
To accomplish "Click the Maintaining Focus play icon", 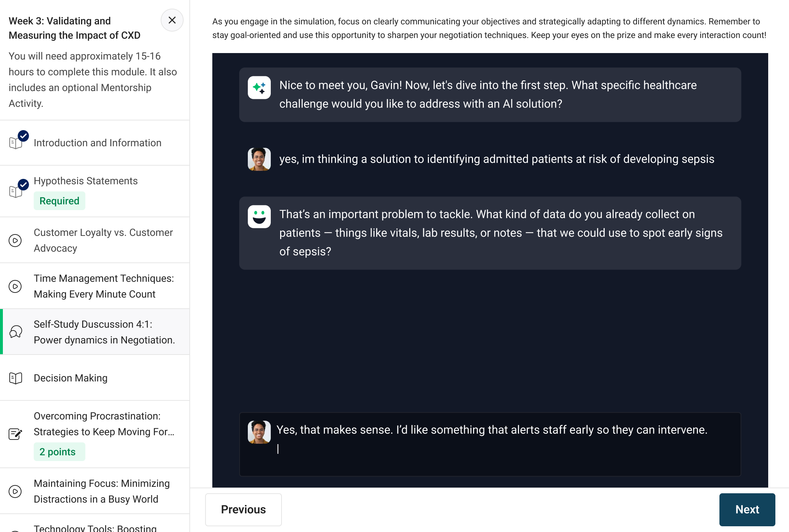I will [x=15, y=491].
